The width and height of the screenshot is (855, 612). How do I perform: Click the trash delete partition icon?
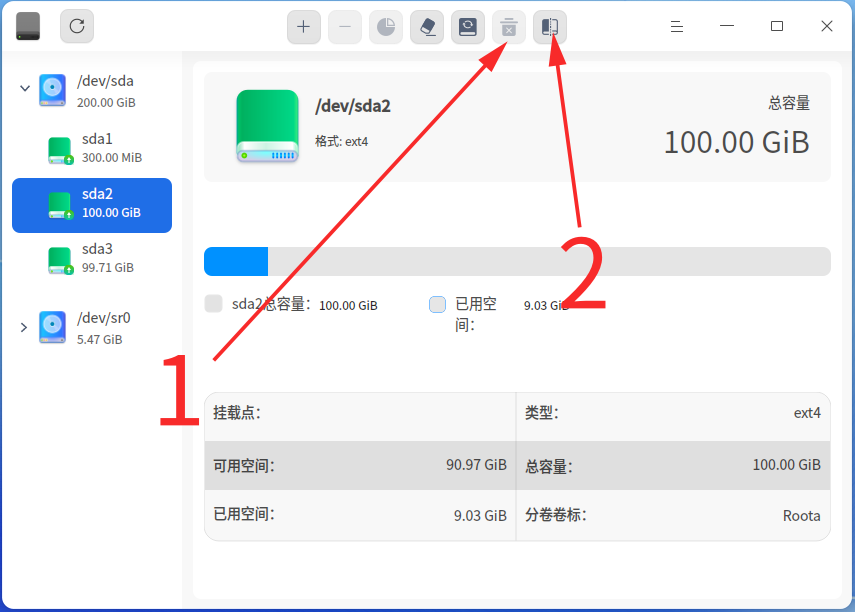(x=509, y=27)
